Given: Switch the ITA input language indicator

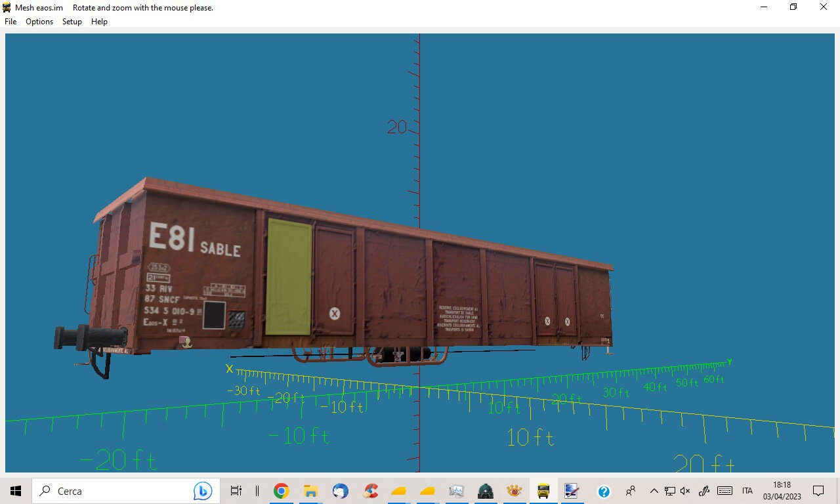Looking at the screenshot, I should click(x=747, y=491).
